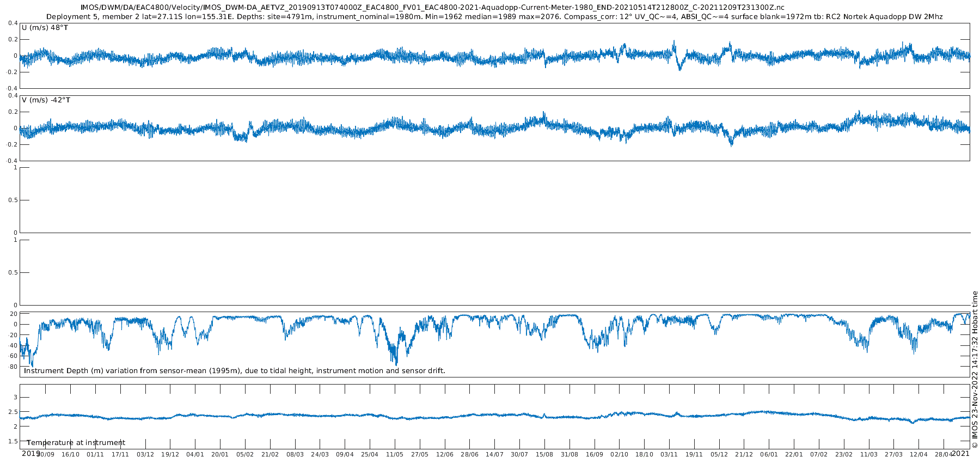This screenshot has width=980, height=463.
Task: Select the '20/01' date tick label
Action: tap(220, 454)
